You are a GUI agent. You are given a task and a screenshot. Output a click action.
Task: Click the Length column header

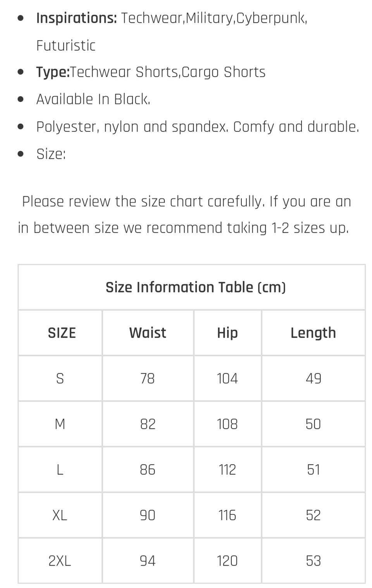click(x=313, y=333)
